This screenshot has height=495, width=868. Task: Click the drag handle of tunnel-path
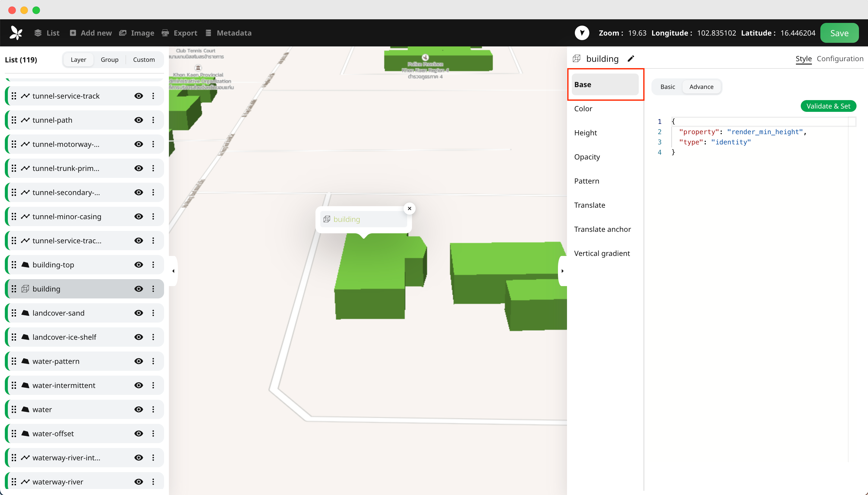pyautogui.click(x=14, y=120)
